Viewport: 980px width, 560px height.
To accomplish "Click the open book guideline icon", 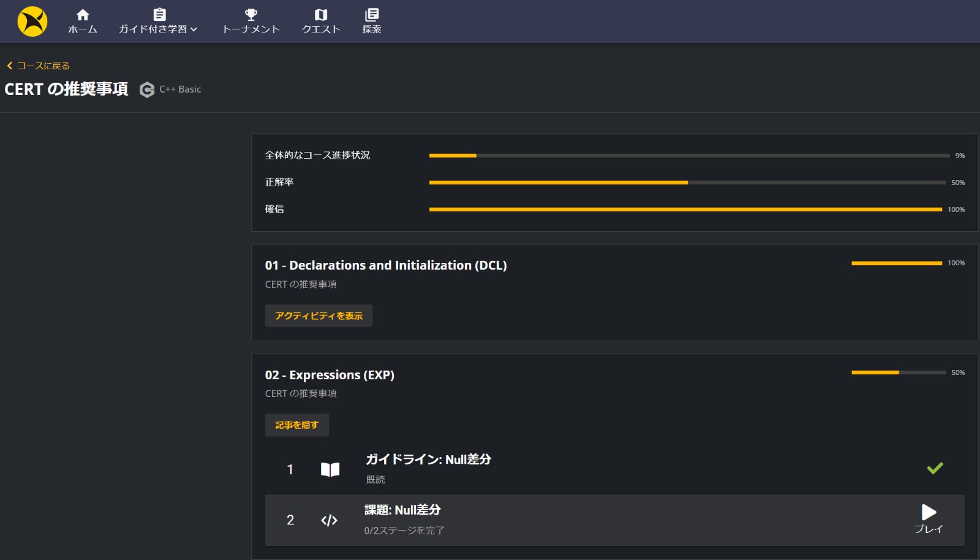I will [x=330, y=469].
